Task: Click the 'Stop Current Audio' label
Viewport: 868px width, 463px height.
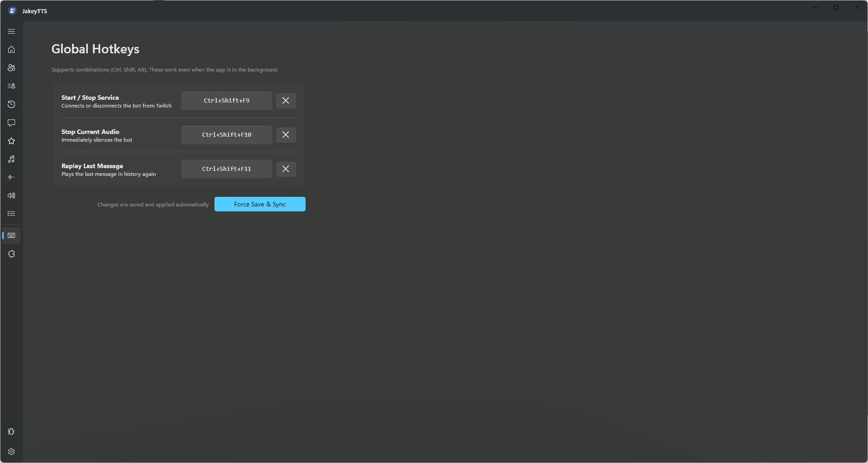Action: [x=90, y=132]
